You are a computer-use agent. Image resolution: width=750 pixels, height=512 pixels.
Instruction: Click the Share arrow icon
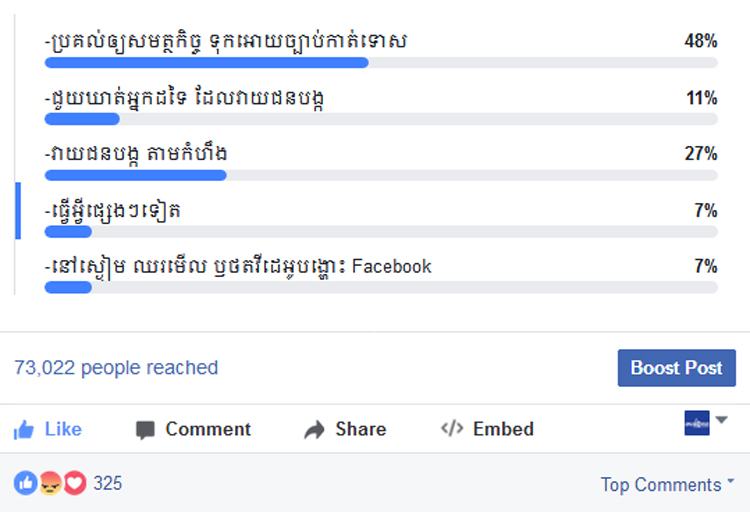315,430
